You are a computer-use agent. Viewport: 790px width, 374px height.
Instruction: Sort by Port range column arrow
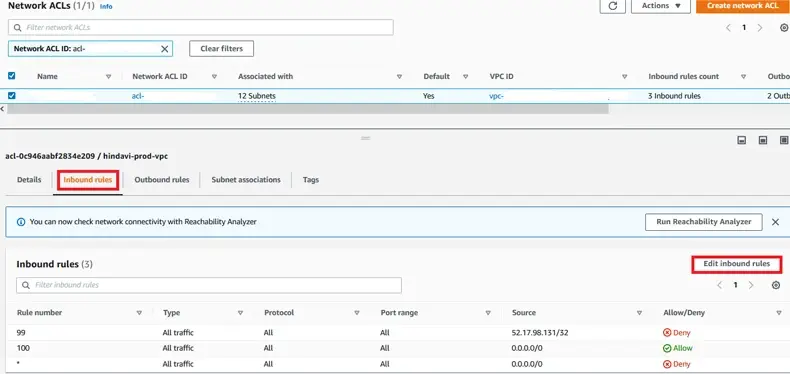[488, 313]
